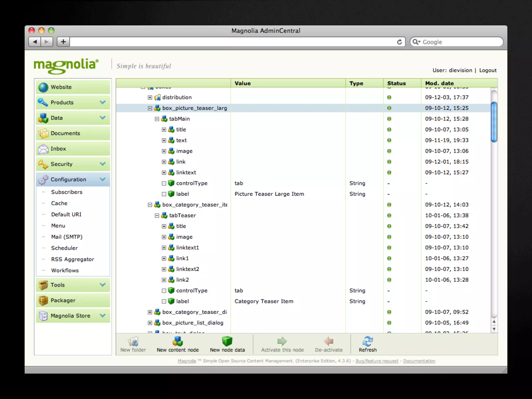Click the Configuration gears icon
This screenshot has height=399, width=532.
[x=43, y=179]
